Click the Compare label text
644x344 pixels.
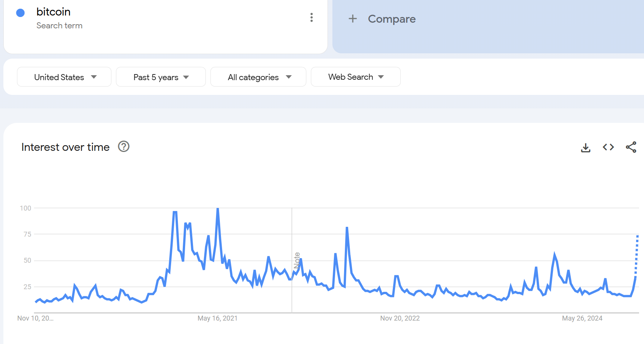click(392, 19)
